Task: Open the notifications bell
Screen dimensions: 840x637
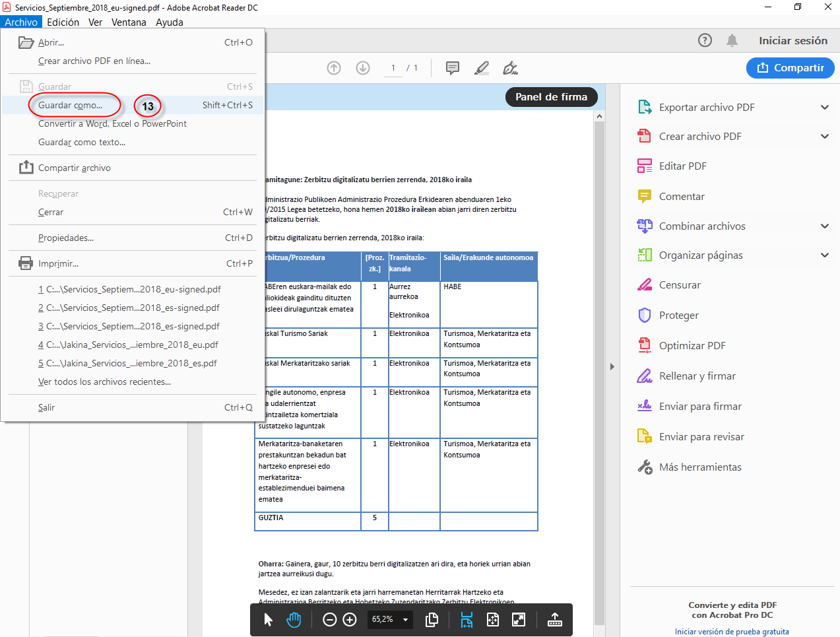Action: point(732,40)
